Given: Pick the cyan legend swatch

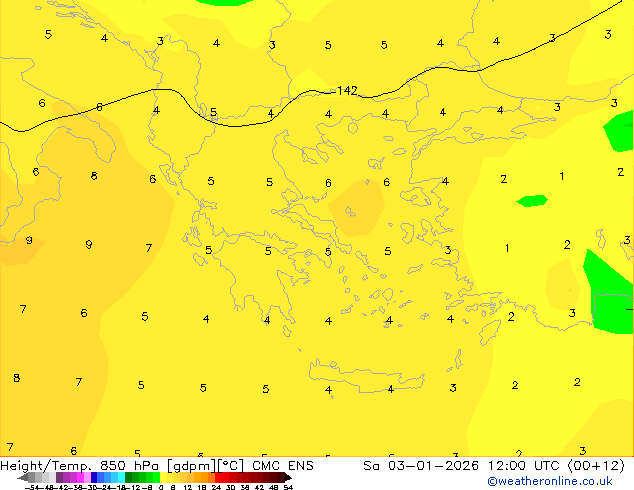Looking at the screenshot, I should click(121, 477).
